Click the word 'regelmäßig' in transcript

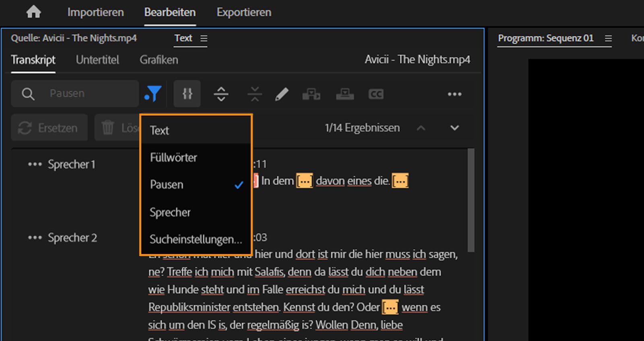point(273,325)
